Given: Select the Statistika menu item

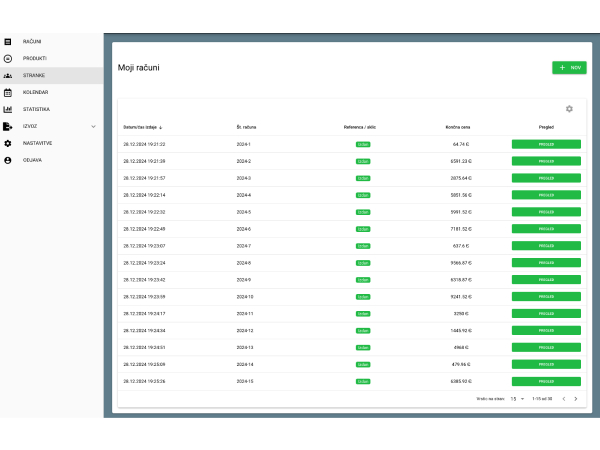Looking at the screenshot, I should coord(36,109).
